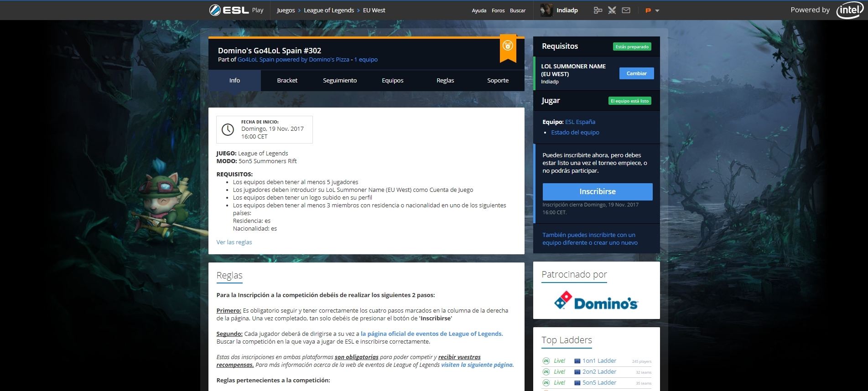Image resolution: width=868 pixels, height=391 pixels.
Task: Click the 'Estás preparado' status badge
Action: pos(632,46)
